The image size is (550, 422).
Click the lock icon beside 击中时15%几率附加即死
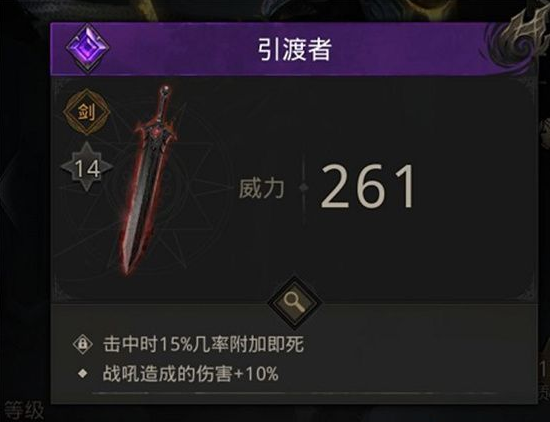tap(83, 344)
